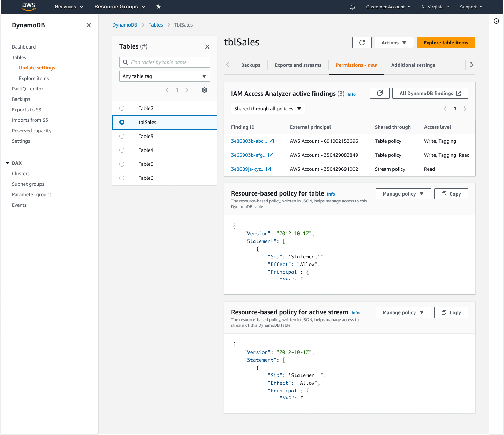
Task: Select the Table2 radio button
Action: coord(122,108)
